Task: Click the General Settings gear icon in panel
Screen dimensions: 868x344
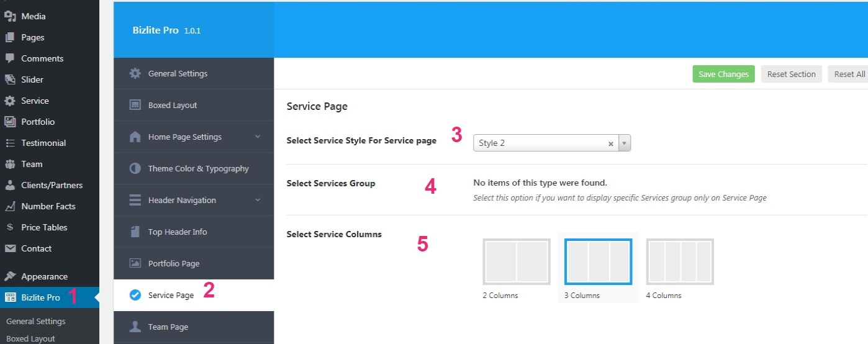Action: [x=135, y=73]
